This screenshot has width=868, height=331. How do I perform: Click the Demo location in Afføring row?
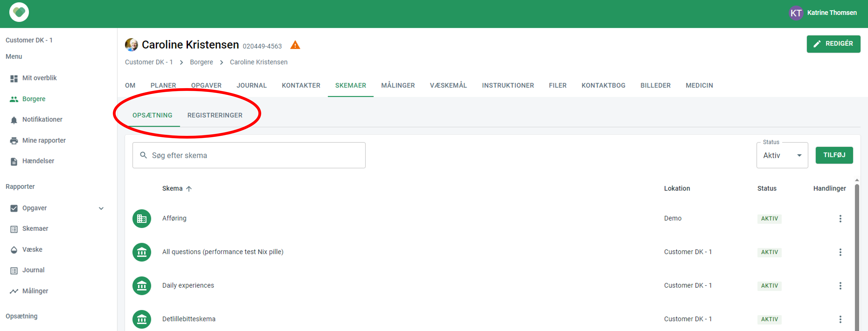(673, 219)
